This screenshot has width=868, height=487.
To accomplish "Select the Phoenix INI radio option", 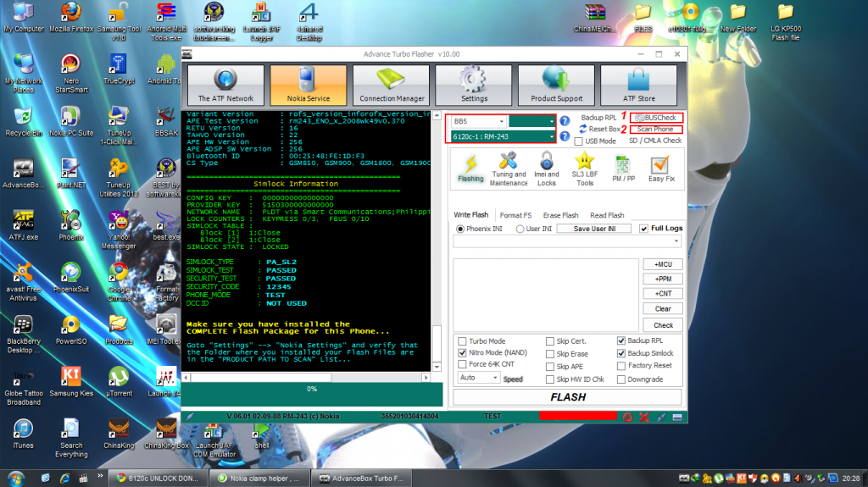I will coord(460,229).
